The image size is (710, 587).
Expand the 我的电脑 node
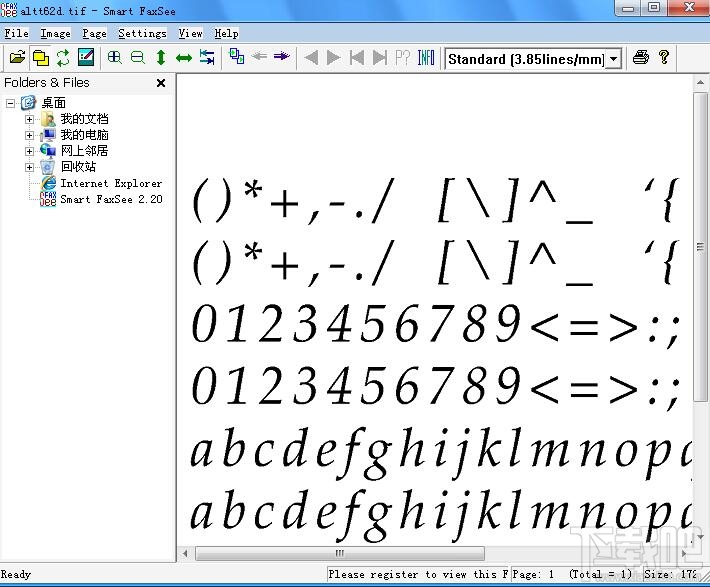pyautogui.click(x=29, y=135)
